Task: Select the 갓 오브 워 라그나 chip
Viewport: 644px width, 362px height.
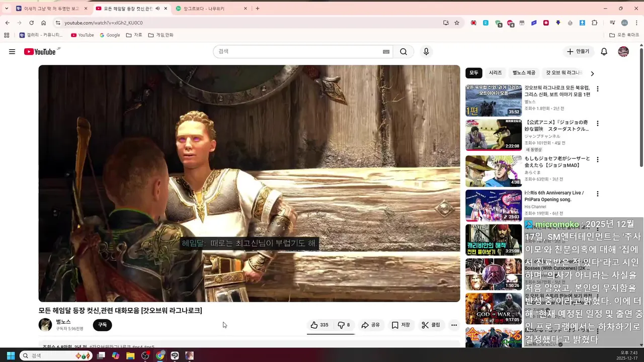Action: tap(563, 73)
